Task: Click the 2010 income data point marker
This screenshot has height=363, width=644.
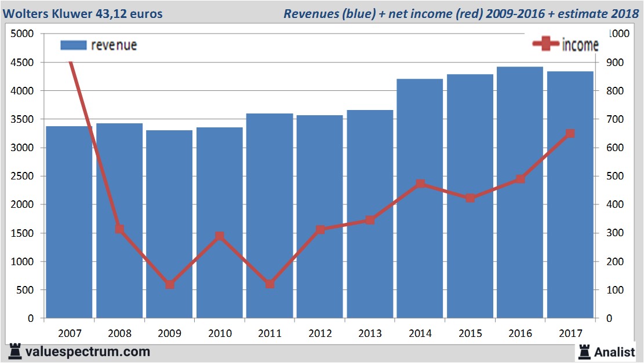Action: pos(220,236)
